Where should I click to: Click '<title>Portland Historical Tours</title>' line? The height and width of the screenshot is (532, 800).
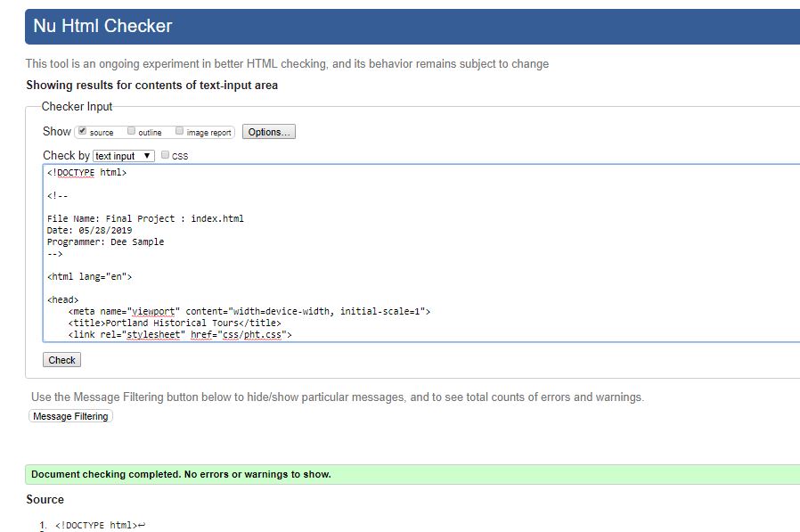point(175,323)
